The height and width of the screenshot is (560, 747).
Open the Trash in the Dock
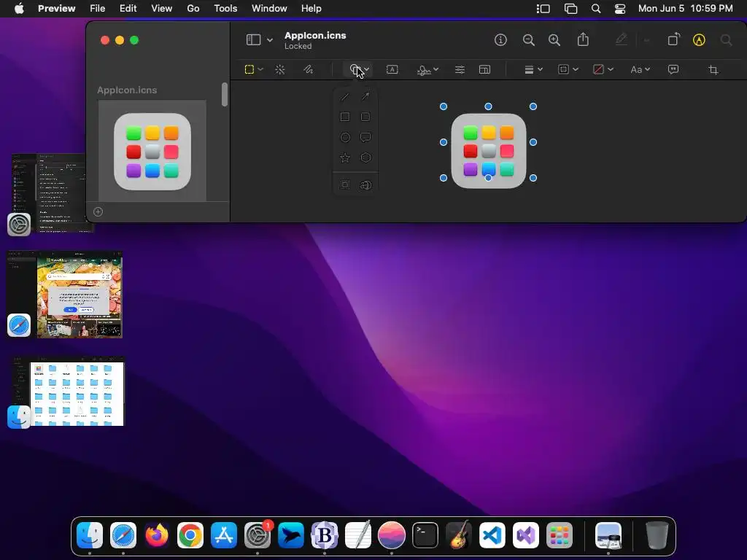[657, 535]
